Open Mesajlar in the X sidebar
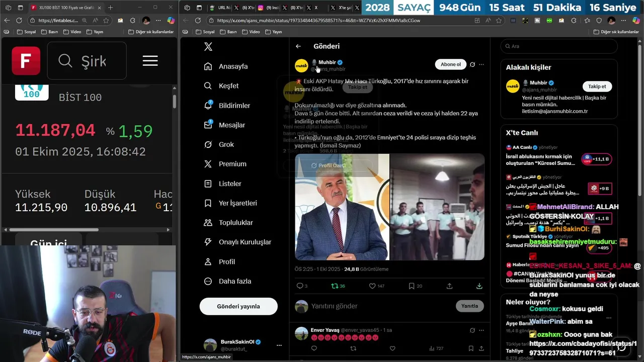The width and height of the screenshot is (644, 362). pyautogui.click(x=224, y=125)
